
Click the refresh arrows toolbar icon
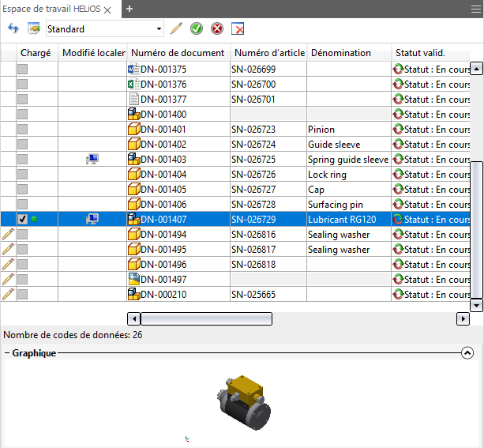pos(13,28)
